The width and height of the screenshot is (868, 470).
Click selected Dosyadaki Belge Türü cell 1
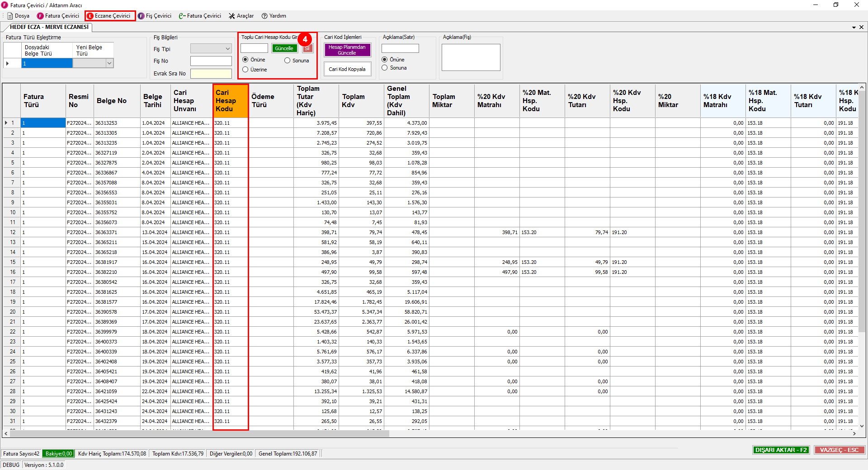(x=47, y=64)
